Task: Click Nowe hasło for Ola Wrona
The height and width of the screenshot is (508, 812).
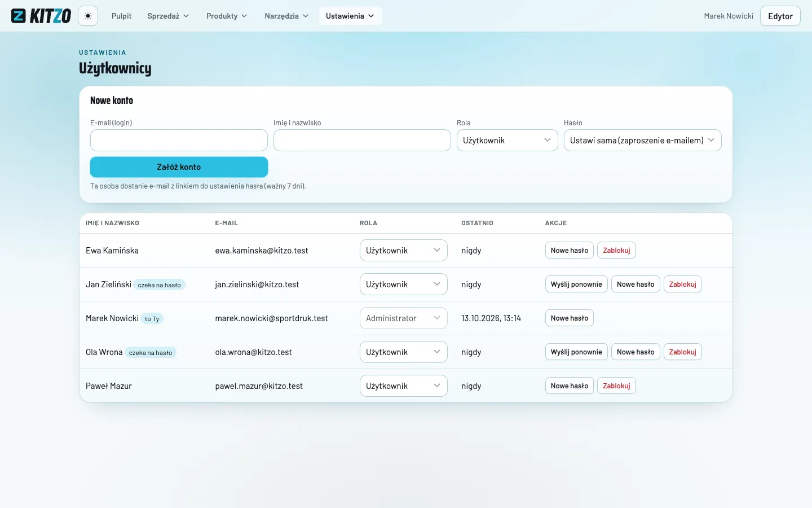Action: pos(636,352)
